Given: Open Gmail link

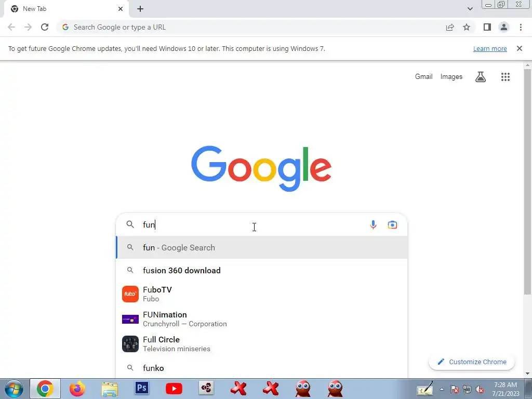Looking at the screenshot, I should [424, 77].
